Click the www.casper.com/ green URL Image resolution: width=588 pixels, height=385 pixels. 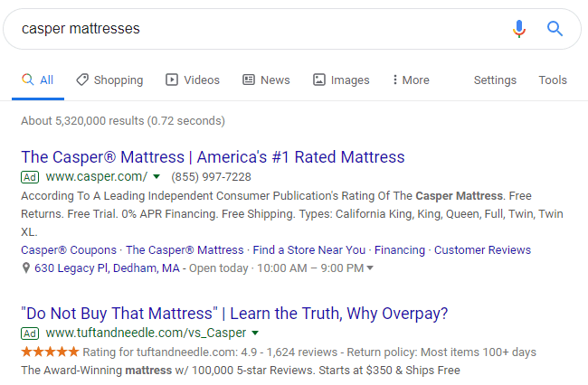tap(97, 177)
